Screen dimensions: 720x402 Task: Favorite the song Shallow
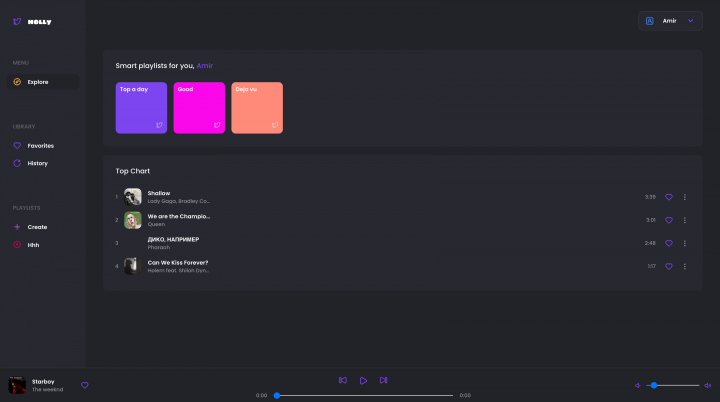click(669, 197)
